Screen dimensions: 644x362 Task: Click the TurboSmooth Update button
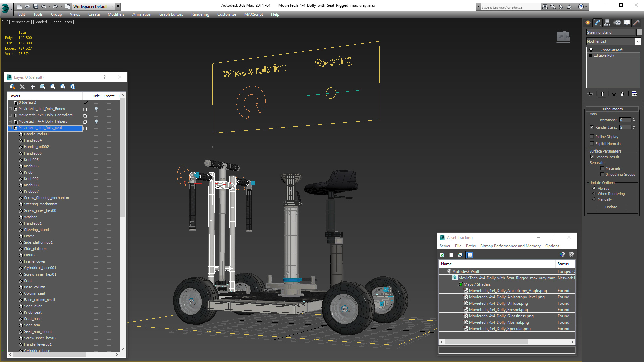(611, 207)
